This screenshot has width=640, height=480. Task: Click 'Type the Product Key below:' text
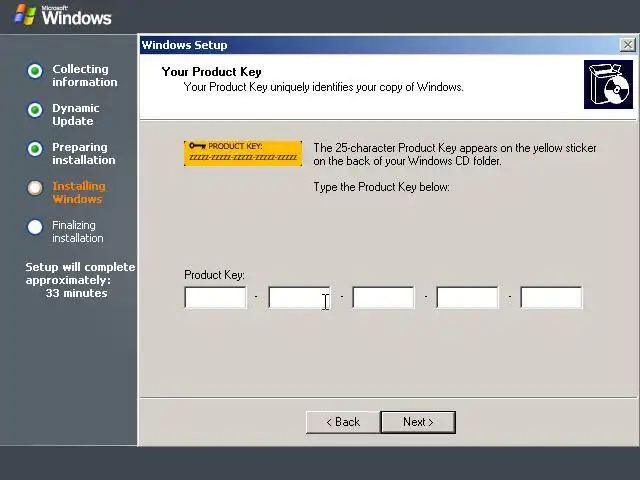click(x=381, y=187)
